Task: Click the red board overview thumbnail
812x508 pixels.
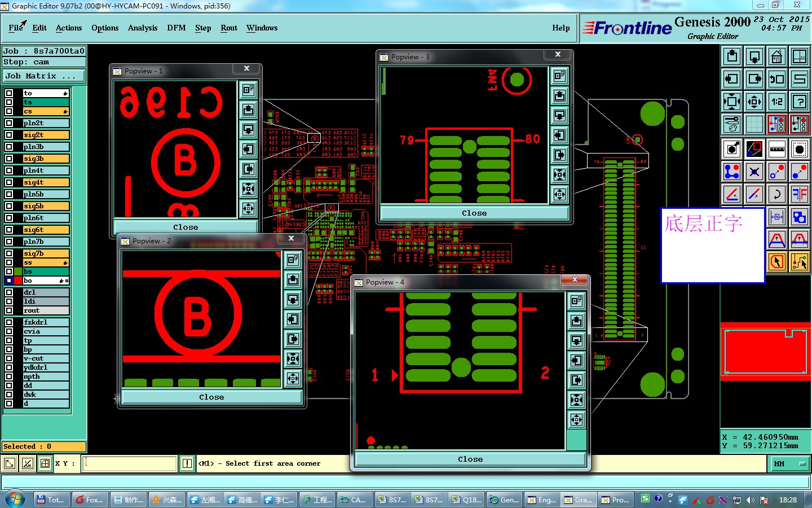Action: 766,352
